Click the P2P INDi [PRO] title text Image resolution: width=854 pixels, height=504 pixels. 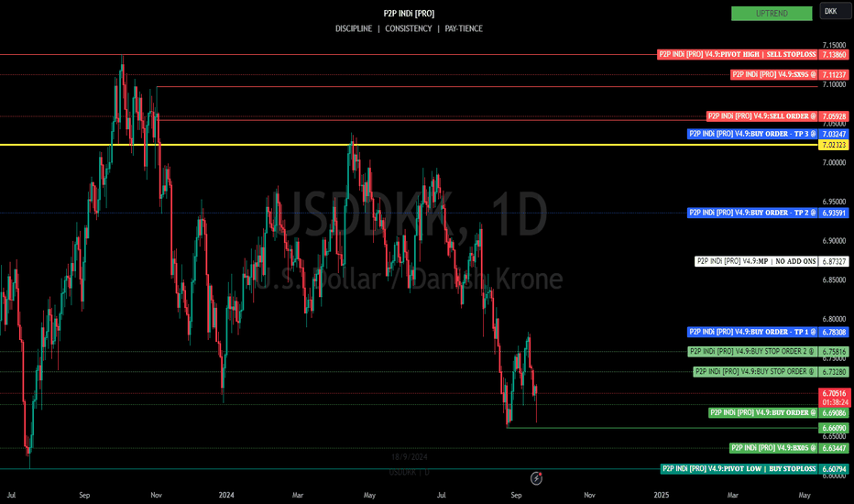(409, 14)
